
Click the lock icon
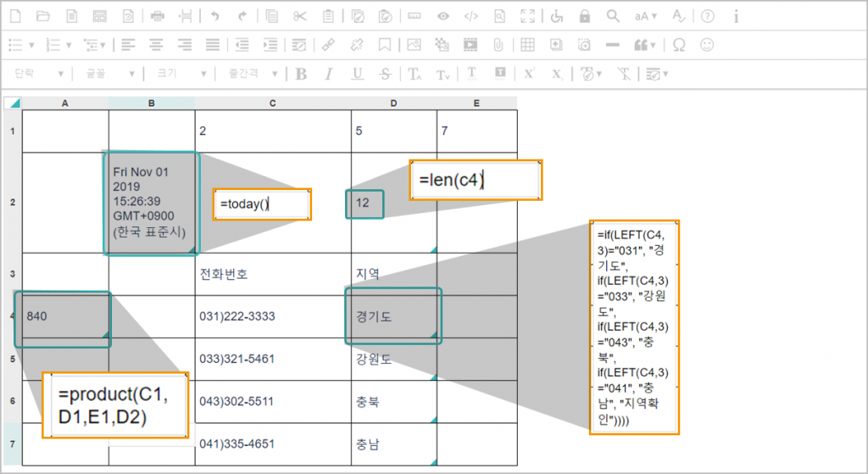point(585,16)
